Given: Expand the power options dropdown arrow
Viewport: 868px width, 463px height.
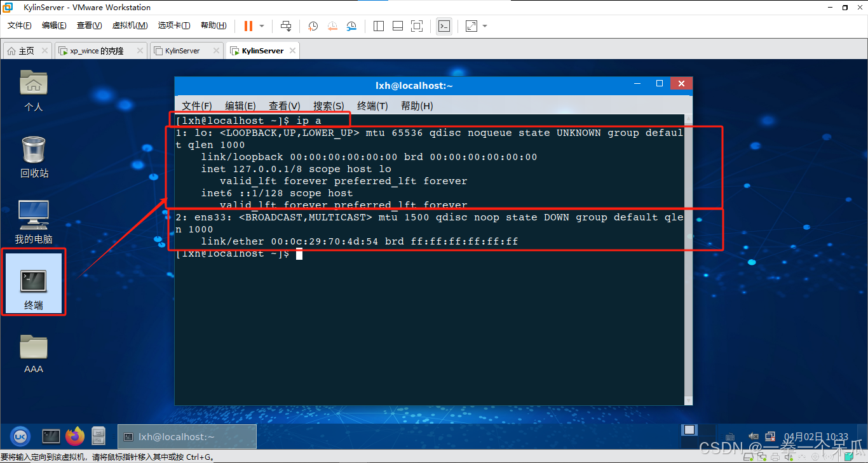Looking at the screenshot, I should pyautogui.click(x=262, y=26).
